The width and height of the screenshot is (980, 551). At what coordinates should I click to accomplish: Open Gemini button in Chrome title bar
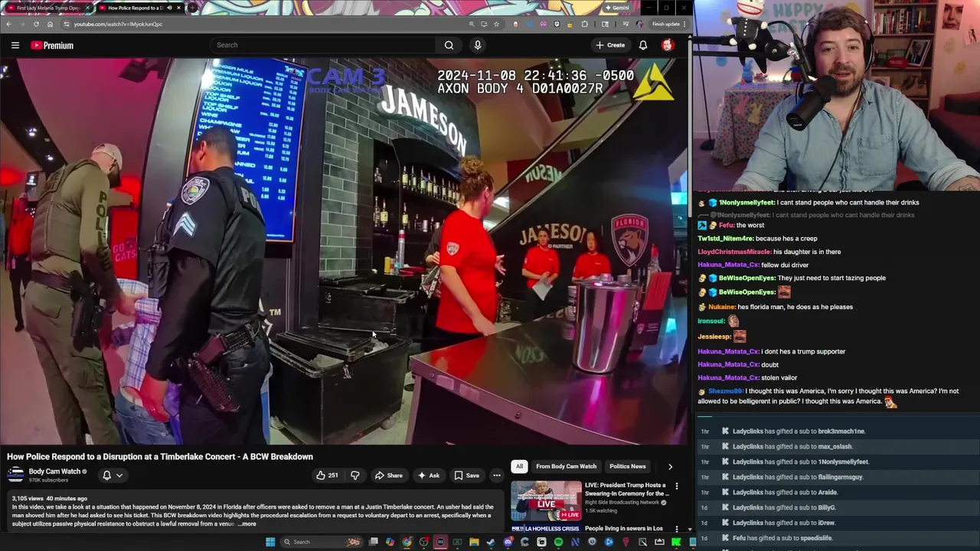coord(617,8)
